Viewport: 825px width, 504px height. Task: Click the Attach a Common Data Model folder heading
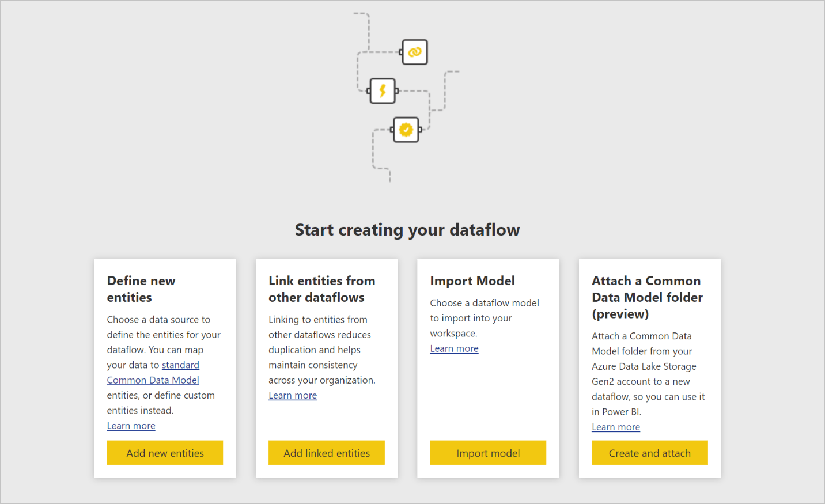click(646, 297)
